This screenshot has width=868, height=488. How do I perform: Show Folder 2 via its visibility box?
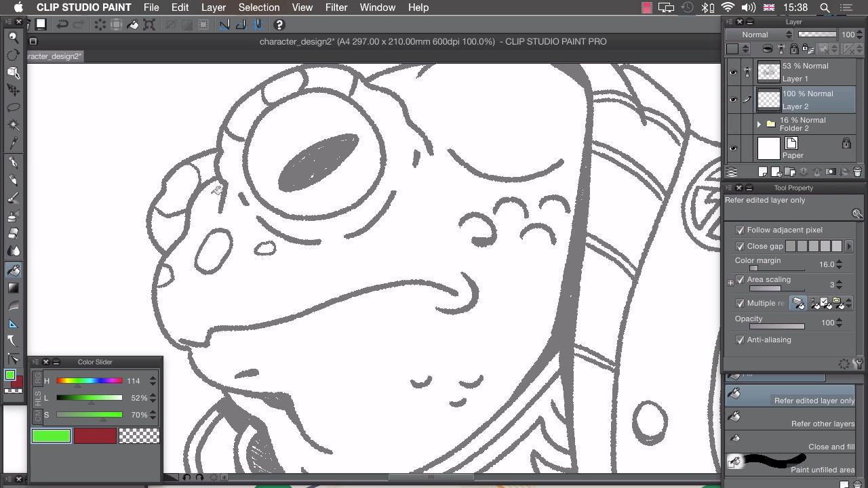(732, 124)
